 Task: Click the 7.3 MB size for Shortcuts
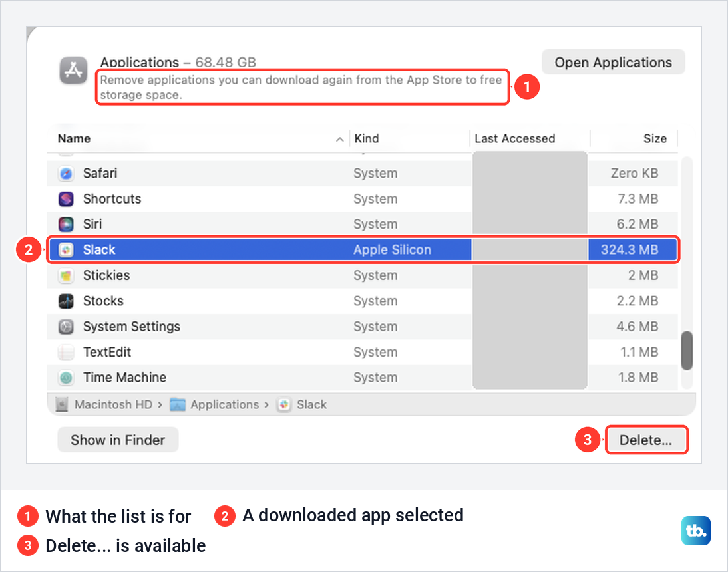[x=638, y=199]
